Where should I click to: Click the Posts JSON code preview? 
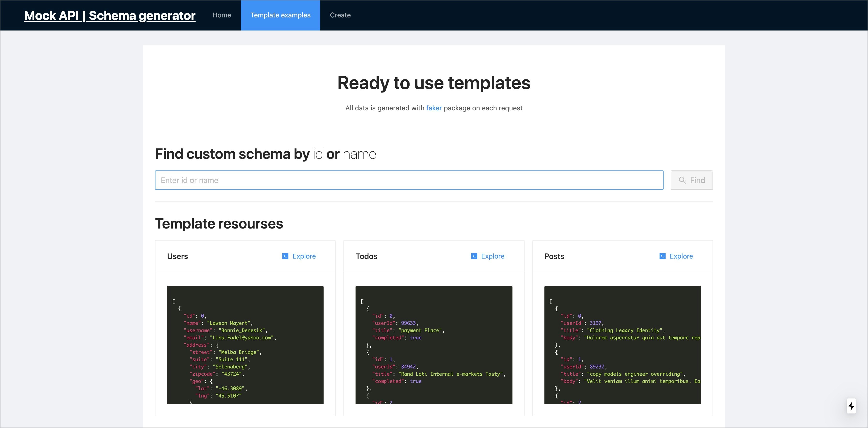pyautogui.click(x=622, y=345)
